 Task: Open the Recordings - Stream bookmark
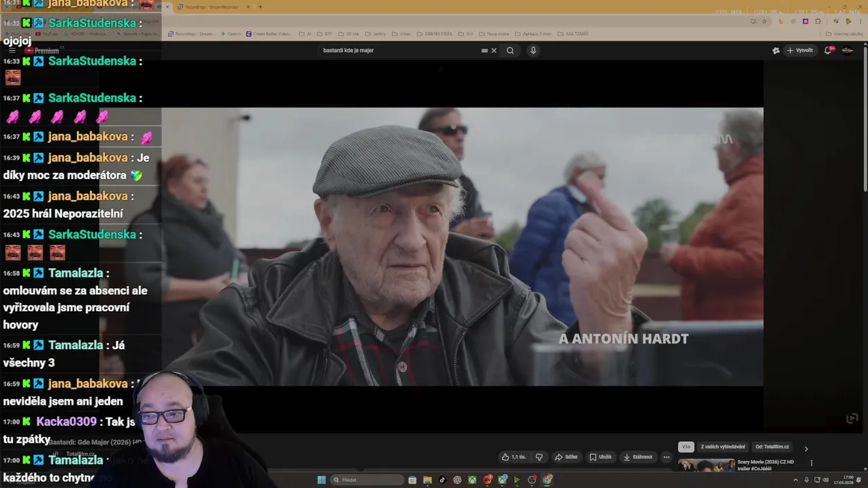(x=192, y=34)
